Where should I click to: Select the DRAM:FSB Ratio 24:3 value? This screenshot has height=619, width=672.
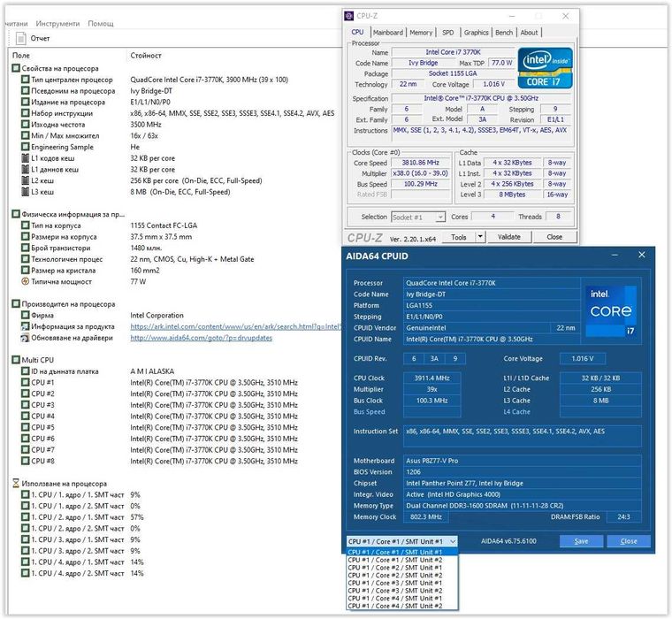tap(624, 517)
